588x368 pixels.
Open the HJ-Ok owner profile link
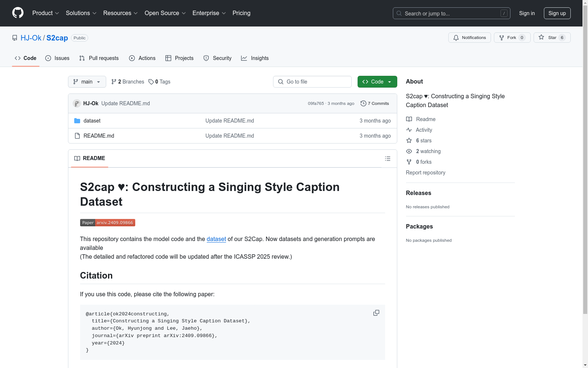31,38
